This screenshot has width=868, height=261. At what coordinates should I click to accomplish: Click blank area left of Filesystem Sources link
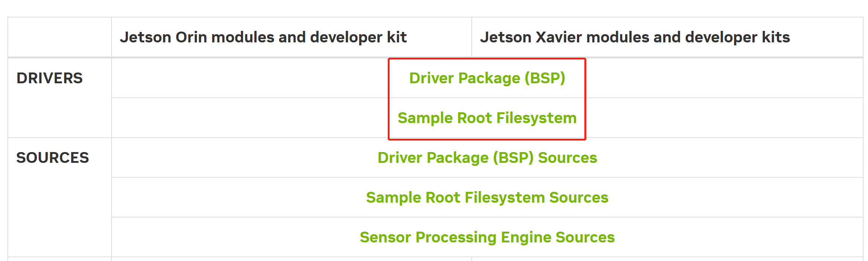(239, 197)
